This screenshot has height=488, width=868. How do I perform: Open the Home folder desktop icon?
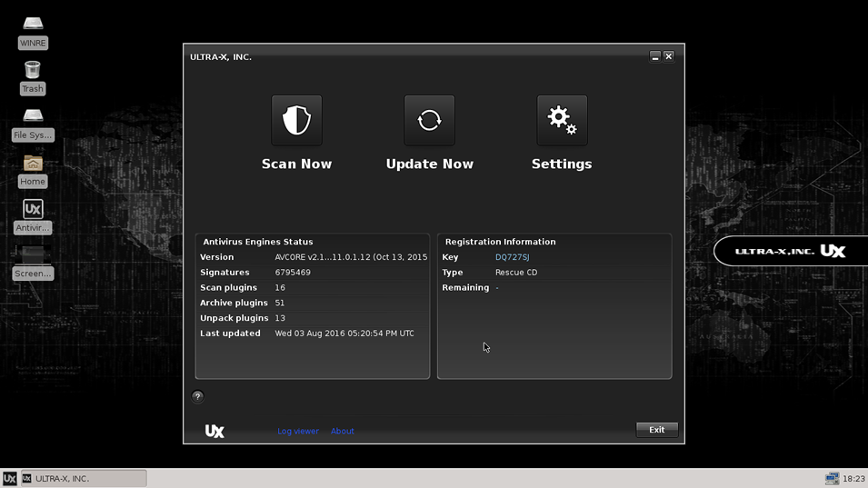pos(33,164)
